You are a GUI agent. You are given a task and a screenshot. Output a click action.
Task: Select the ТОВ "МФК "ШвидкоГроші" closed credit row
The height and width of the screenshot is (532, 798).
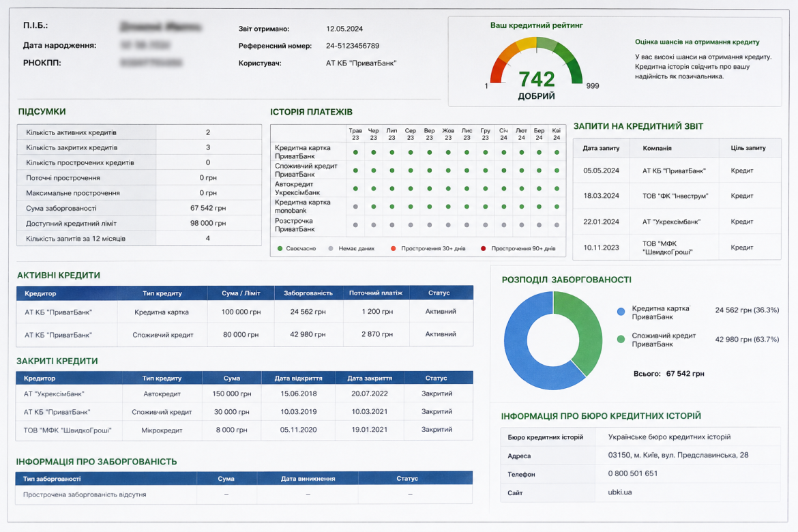pyautogui.click(x=244, y=430)
